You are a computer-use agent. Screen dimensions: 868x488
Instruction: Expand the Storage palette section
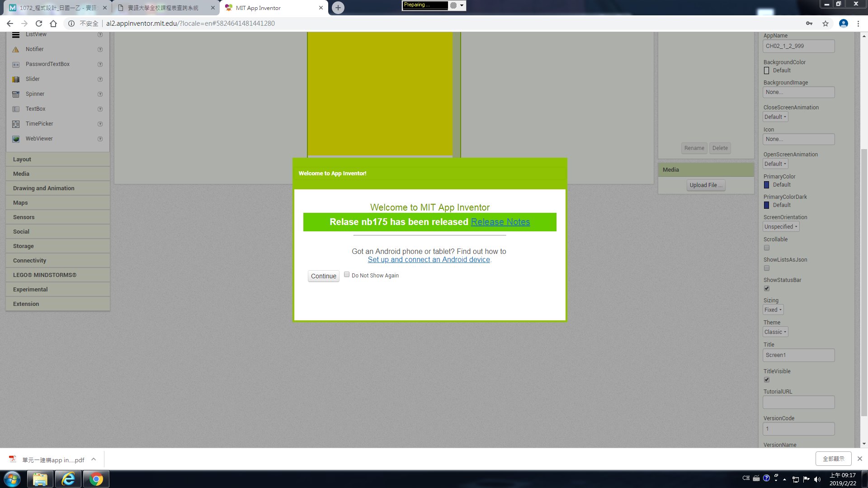pos(58,246)
